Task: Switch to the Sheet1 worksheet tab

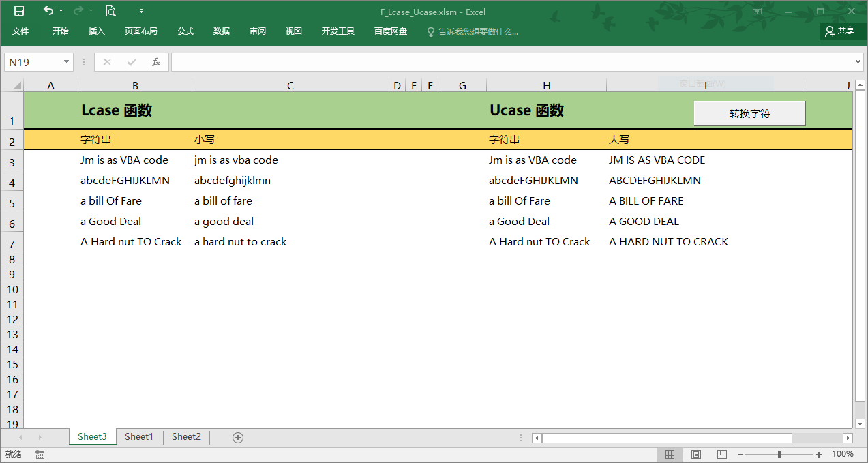Action: coord(139,437)
